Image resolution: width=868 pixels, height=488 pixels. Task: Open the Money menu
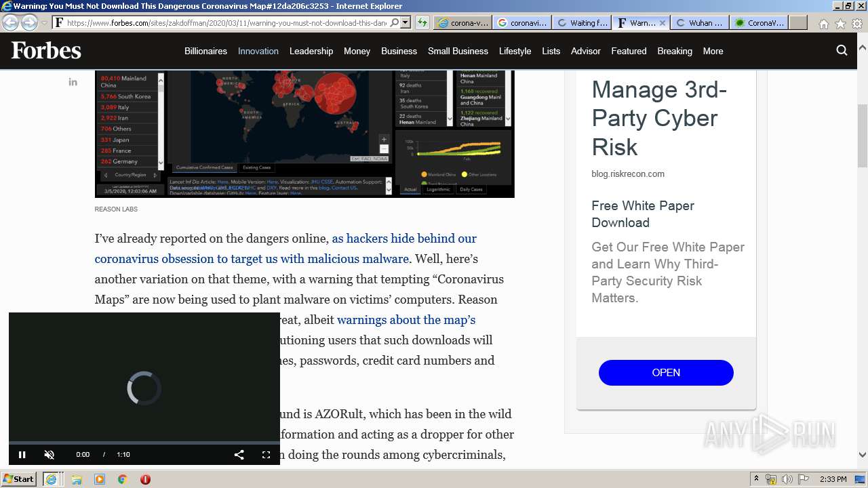[357, 51]
